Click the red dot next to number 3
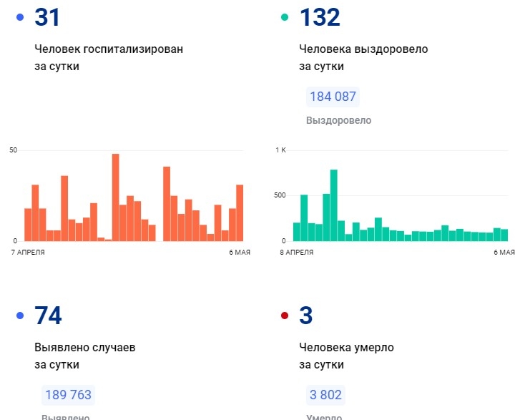Screen dimensions: 520x420 [285, 316]
